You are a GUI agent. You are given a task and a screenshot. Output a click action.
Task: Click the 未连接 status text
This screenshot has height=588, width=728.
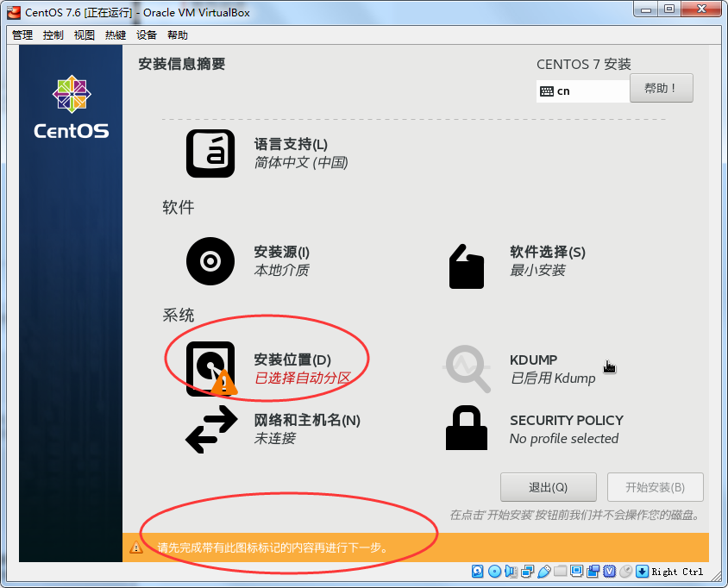[x=275, y=438]
